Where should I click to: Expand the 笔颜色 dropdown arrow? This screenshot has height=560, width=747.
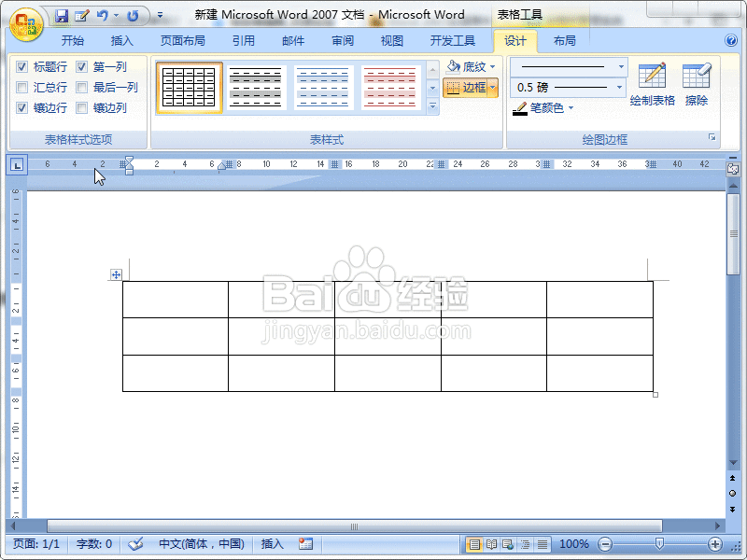tap(571, 108)
